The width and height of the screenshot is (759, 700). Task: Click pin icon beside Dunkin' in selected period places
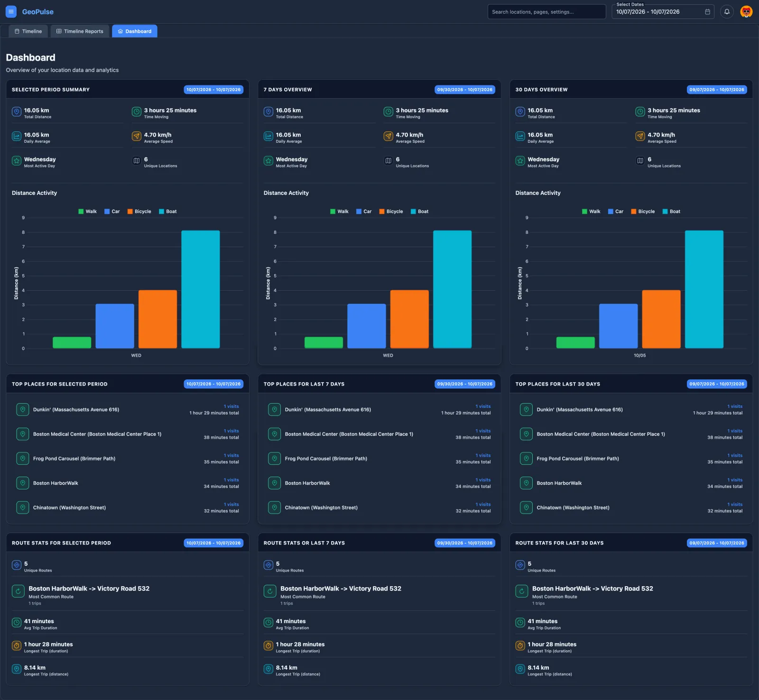[x=23, y=409]
